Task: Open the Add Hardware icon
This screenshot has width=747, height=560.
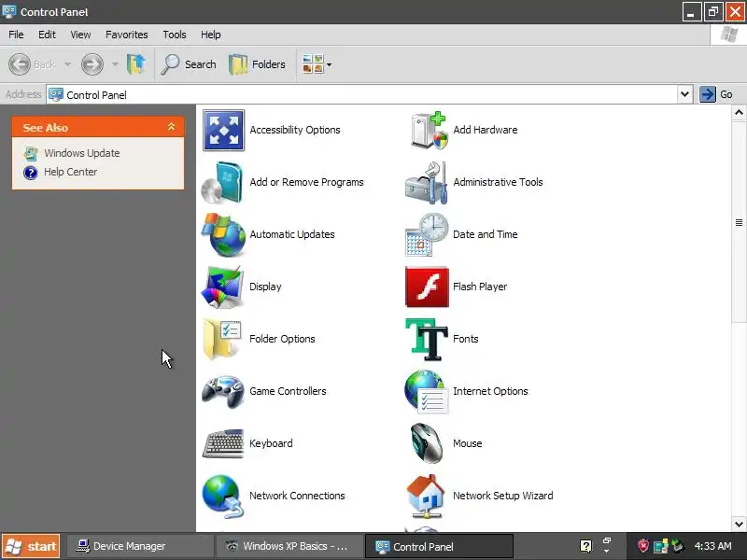Action: (x=429, y=130)
